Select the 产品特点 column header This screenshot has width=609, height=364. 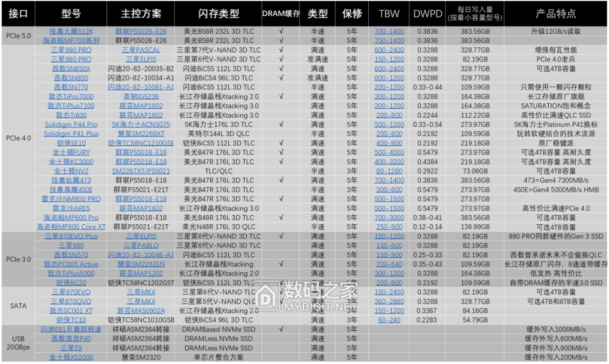coord(556,14)
